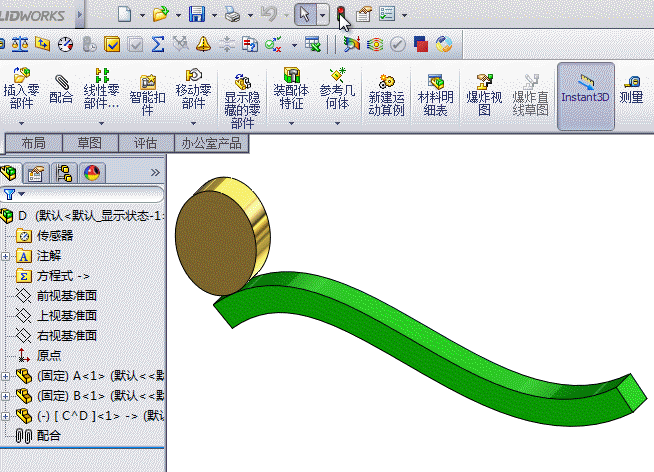Switch to the Layout (布局) tab
654x472 pixels.
click(x=33, y=143)
